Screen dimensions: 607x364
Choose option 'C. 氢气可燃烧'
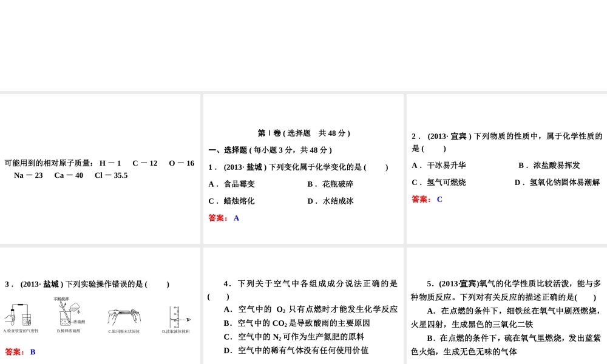click(439, 183)
